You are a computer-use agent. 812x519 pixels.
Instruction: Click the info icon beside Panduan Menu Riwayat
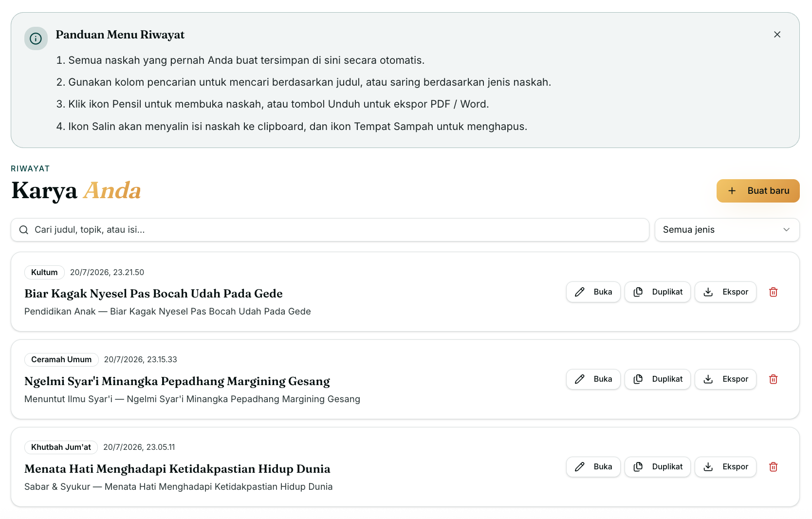coord(36,38)
